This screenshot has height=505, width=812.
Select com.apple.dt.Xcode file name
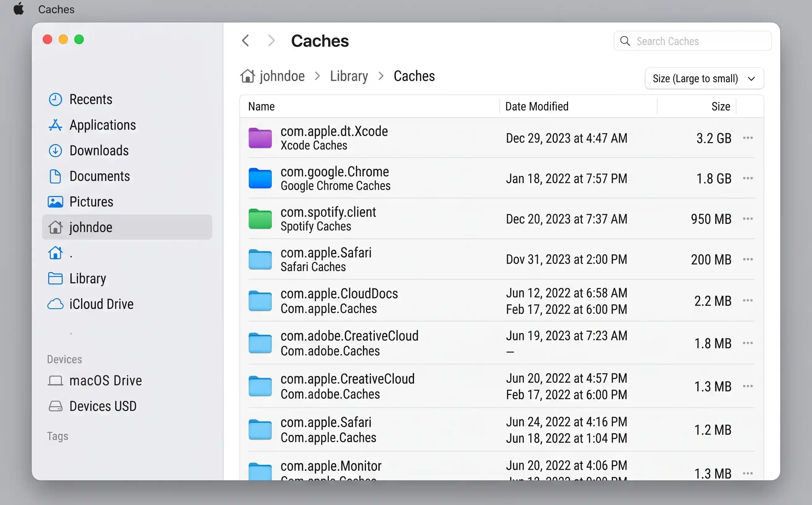coord(334,131)
